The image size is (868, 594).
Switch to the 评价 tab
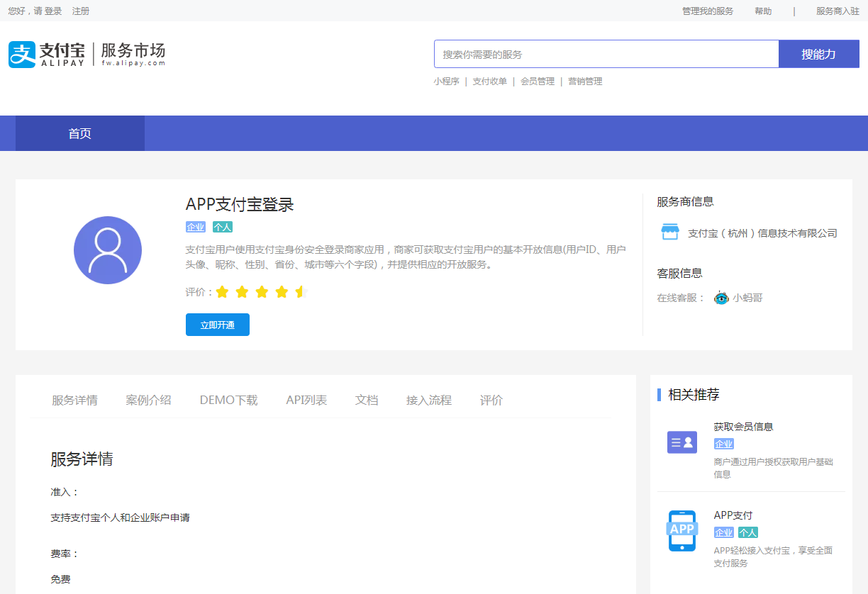point(491,400)
